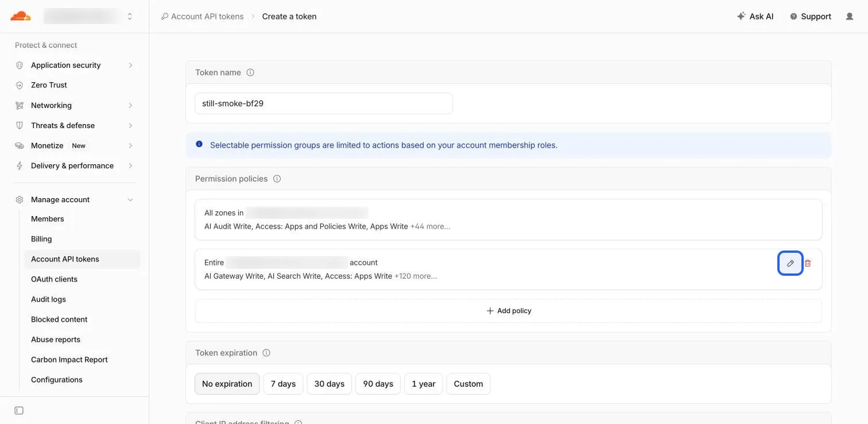Go to Account API tokens breadcrumb

click(x=202, y=16)
